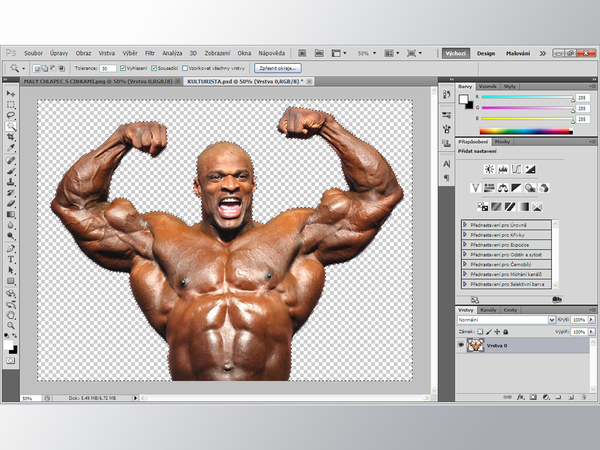Click the Vibrance adjustment icon
Viewport: 600px width, 450px height.
pyautogui.click(x=476, y=188)
